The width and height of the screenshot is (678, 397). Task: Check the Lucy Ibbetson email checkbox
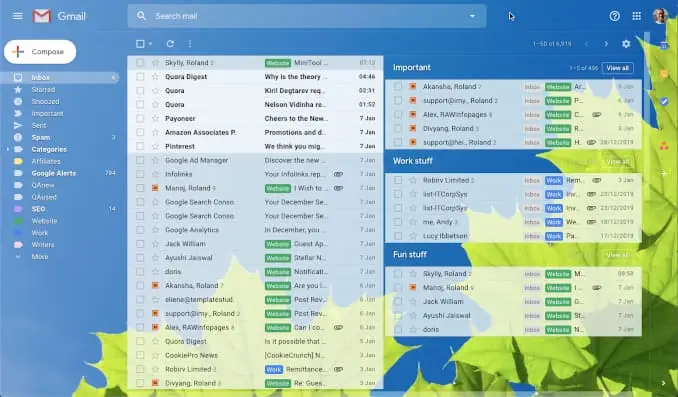pos(398,236)
